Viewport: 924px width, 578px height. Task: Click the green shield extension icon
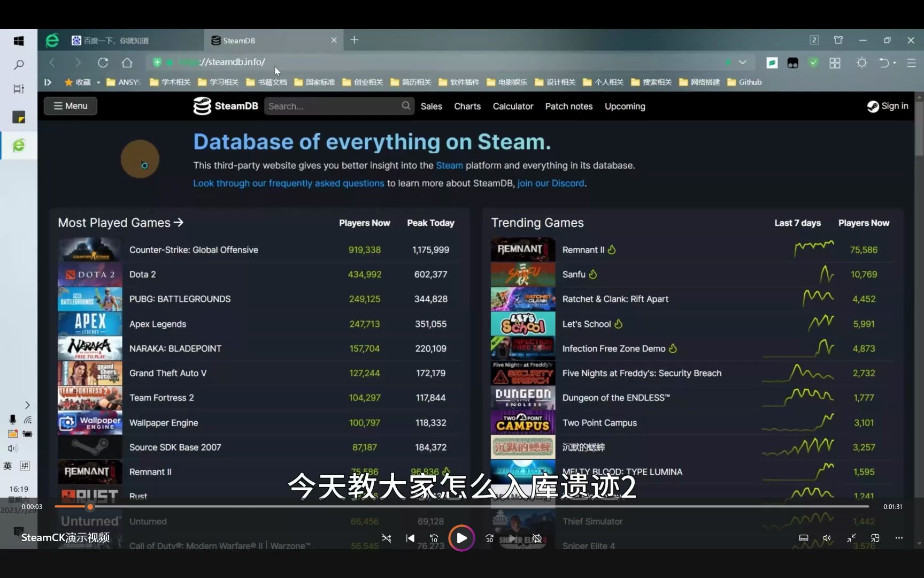[x=813, y=63]
